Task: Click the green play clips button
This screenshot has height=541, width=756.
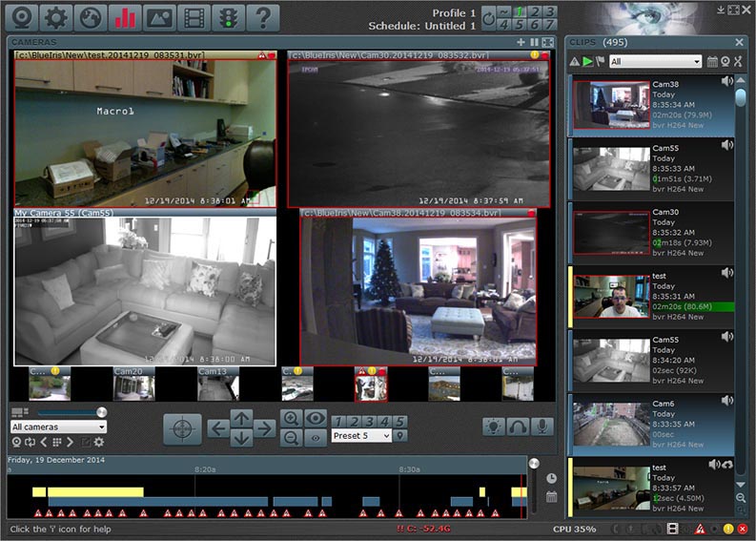Action: pos(587,61)
